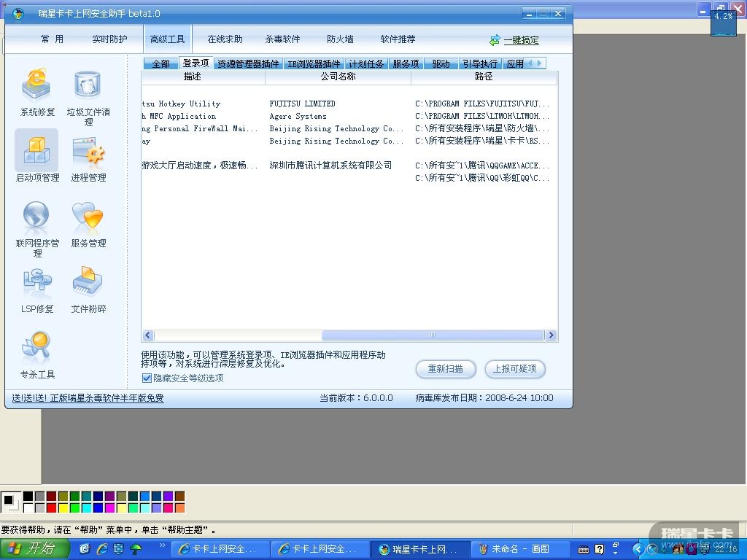Open the 专杀工具 removal tools
The height and width of the screenshot is (560, 747).
37,355
